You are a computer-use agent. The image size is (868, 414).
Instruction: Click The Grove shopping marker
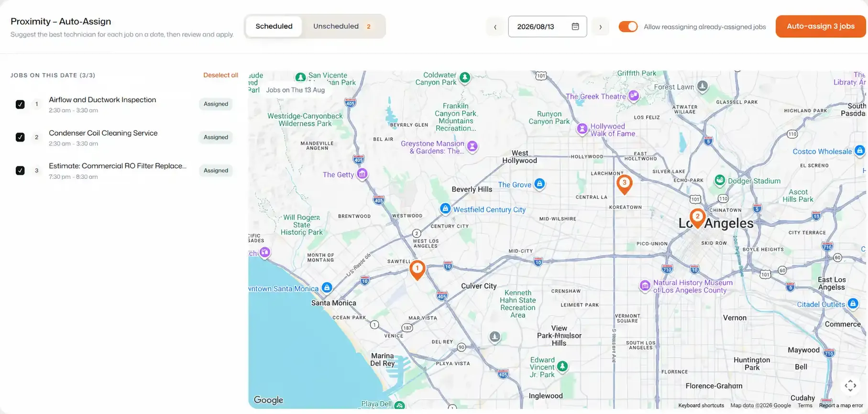(x=539, y=184)
